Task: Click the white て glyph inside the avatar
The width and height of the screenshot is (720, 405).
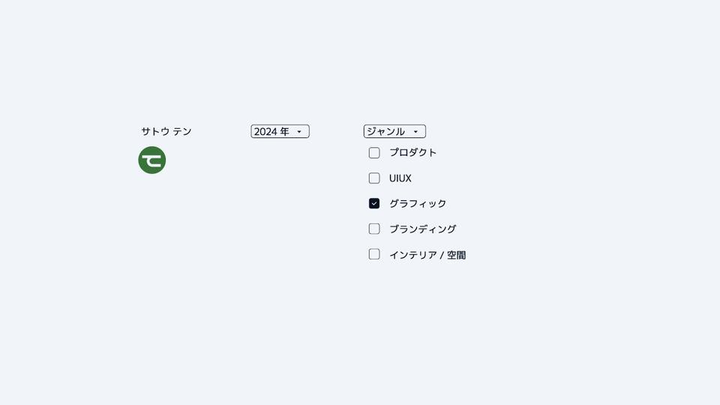Action: point(152,160)
